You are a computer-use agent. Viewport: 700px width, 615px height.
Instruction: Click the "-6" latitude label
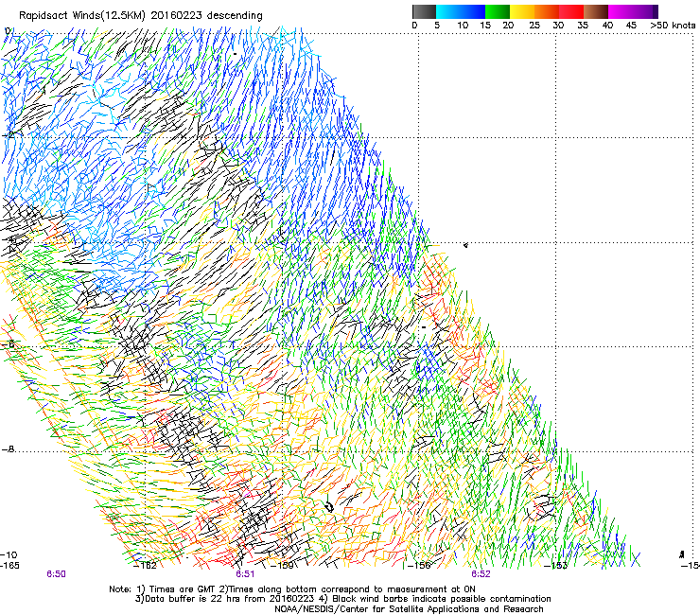[x=9, y=344]
